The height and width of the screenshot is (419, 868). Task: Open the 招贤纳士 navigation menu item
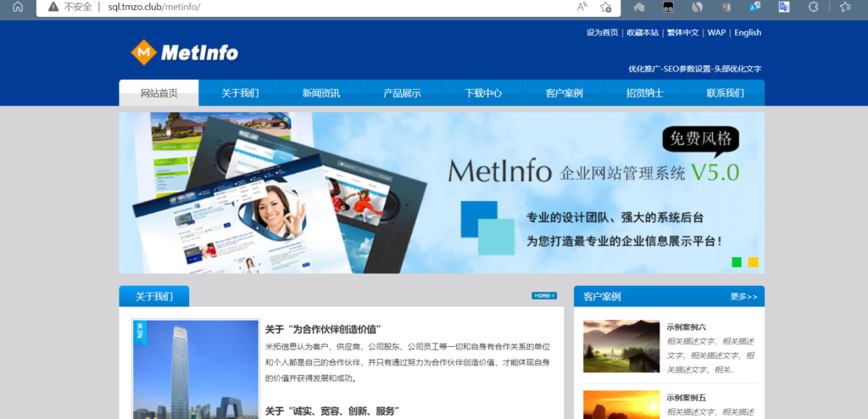coord(645,92)
